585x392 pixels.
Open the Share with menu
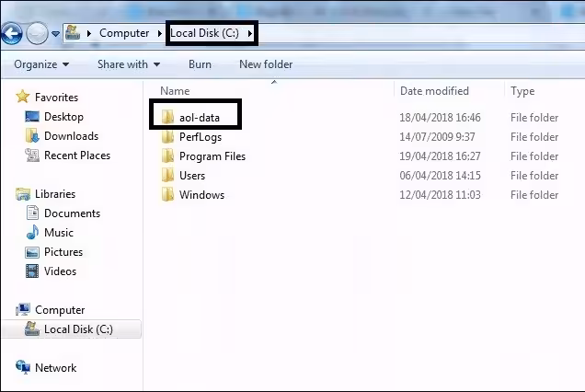129,64
